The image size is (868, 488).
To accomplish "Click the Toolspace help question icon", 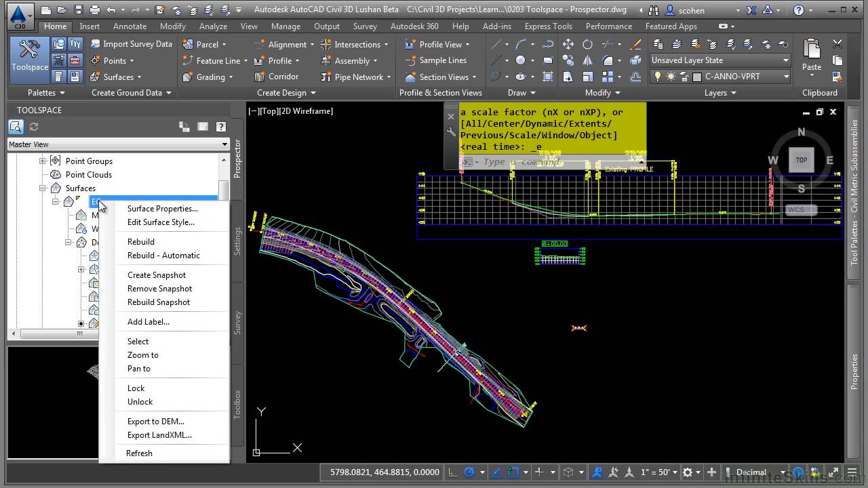I will point(220,127).
